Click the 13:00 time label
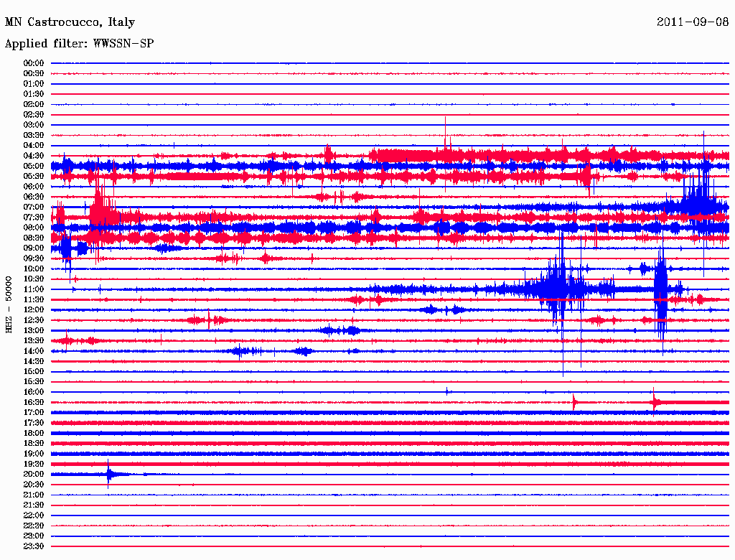The height and width of the screenshot is (560, 735). [x=33, y=331]
